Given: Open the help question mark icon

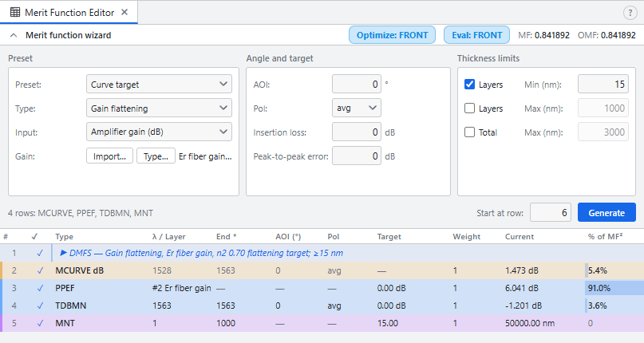Looking at the screenshot, I should coord(630,13).
